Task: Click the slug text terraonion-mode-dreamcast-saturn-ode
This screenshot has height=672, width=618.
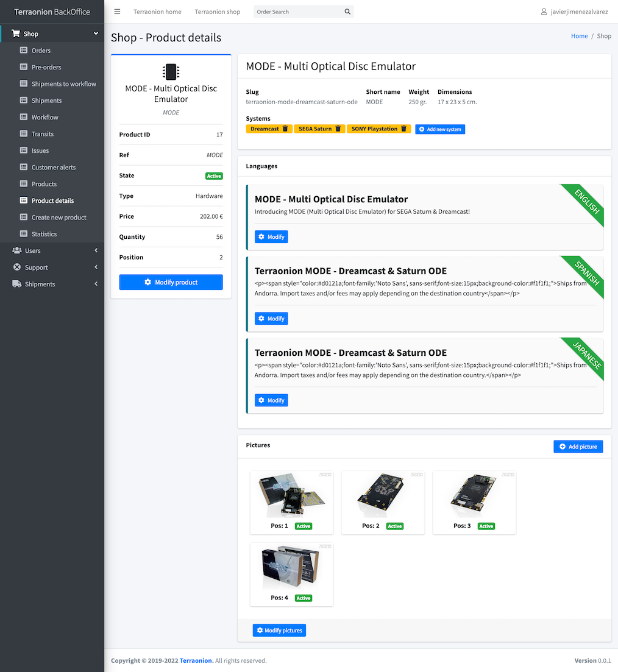Action: [302, 102]
